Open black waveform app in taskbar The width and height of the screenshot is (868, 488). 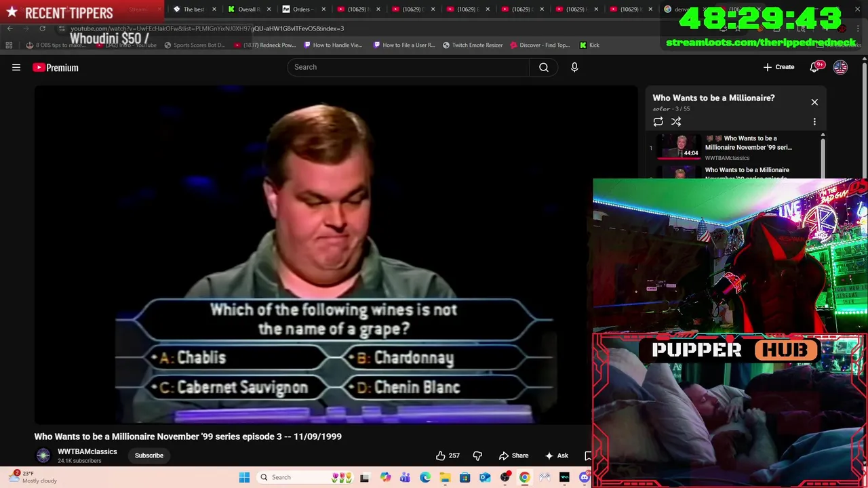click(564, 477)
